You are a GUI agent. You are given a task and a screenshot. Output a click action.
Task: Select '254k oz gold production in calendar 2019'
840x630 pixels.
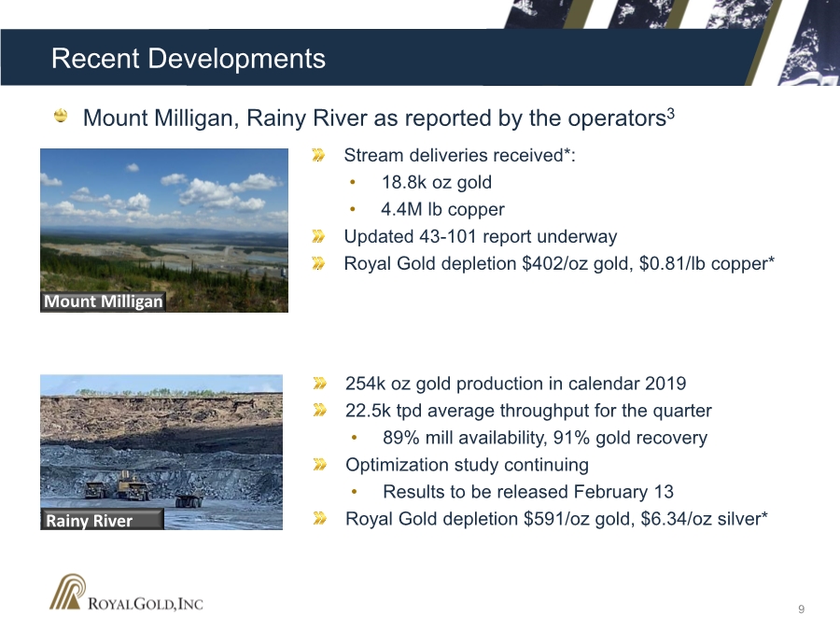pos(516,384)
